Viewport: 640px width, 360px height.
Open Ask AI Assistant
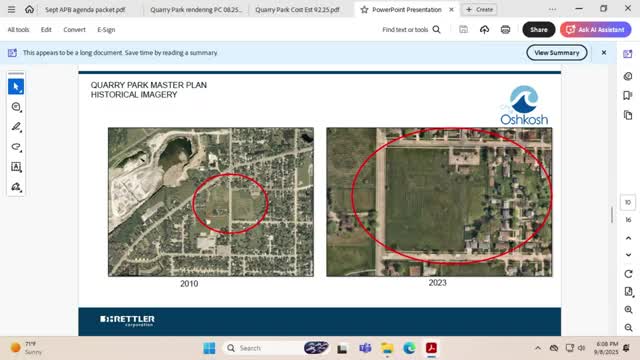(x=596, y=29)
